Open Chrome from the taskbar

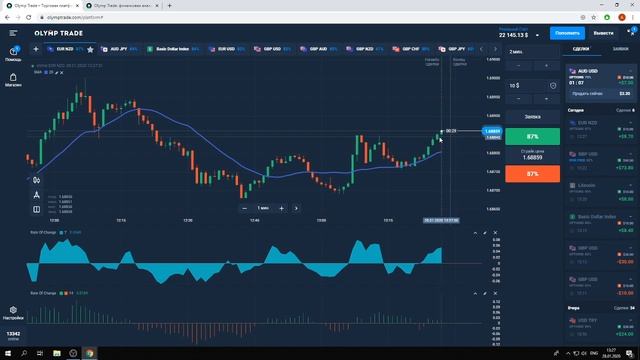[89, 353]
